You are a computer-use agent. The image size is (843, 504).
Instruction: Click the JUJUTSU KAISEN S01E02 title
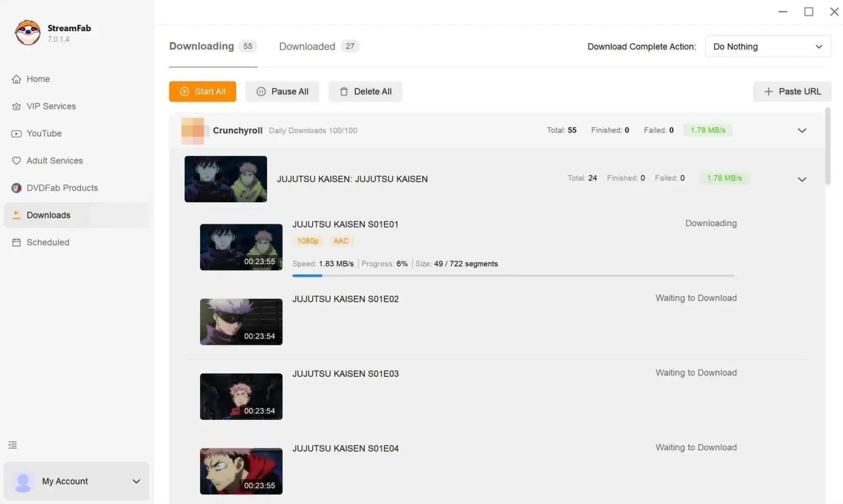(345, 299)
